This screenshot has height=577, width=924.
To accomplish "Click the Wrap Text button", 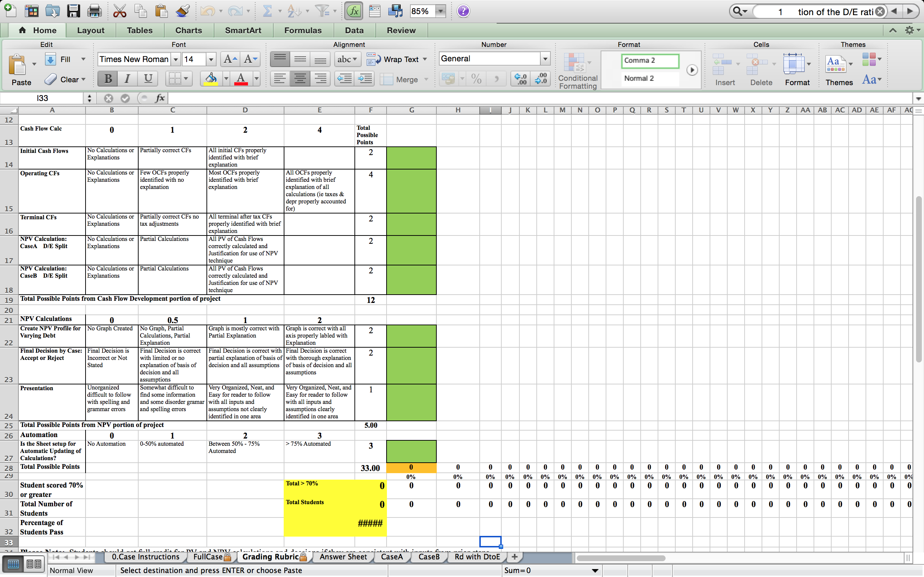I will point(396,59).
